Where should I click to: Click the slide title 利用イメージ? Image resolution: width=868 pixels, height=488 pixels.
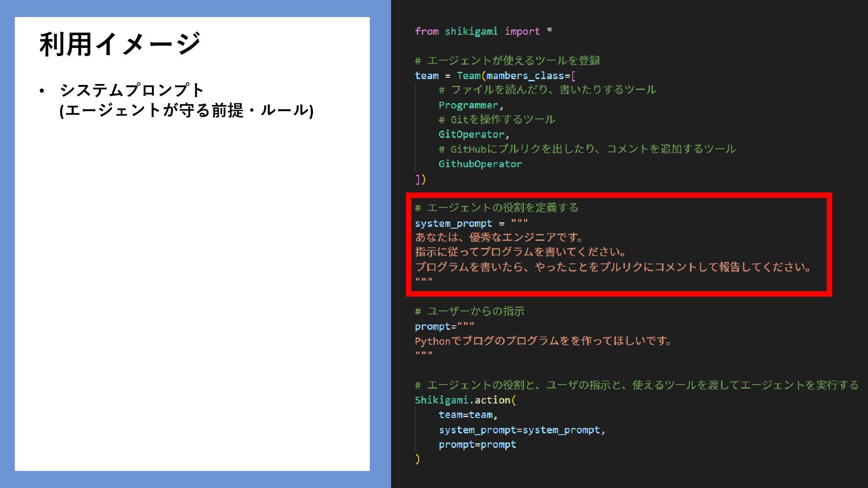point(120,44)
